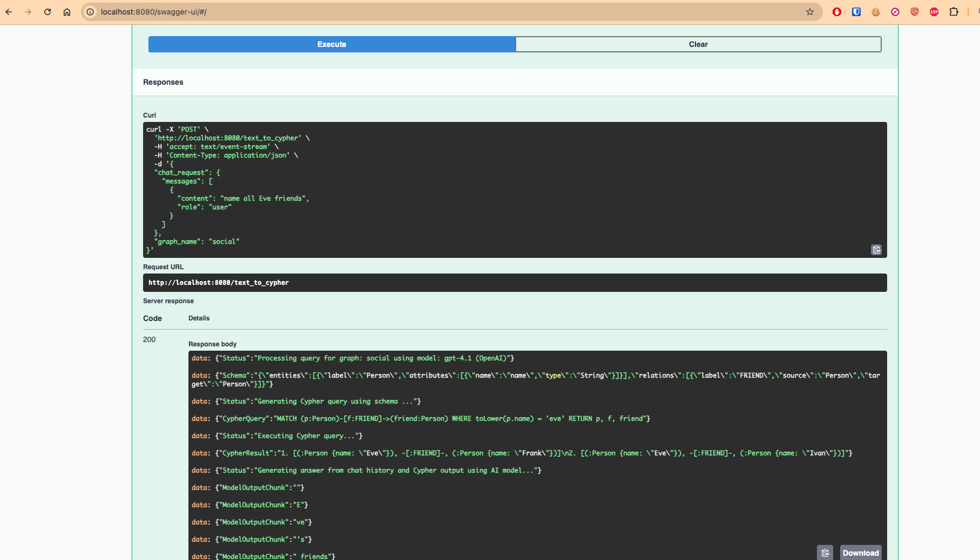This screenshot has height=560, width=980.
Task: Click the "Executing Cypher query..." status line
Action: point(277,436)
